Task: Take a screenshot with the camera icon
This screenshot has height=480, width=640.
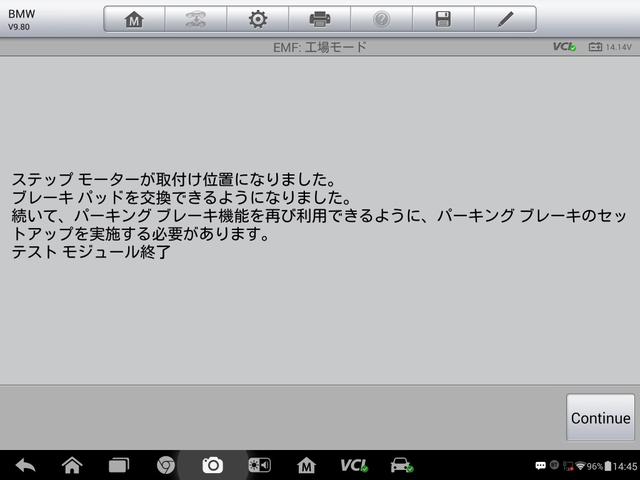Action: coord(212,465)
